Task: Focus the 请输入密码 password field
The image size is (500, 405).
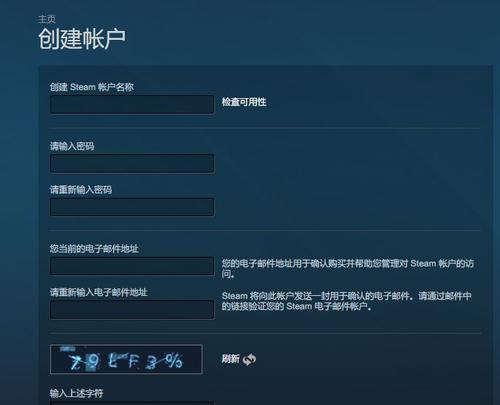Action: (132, 163)
